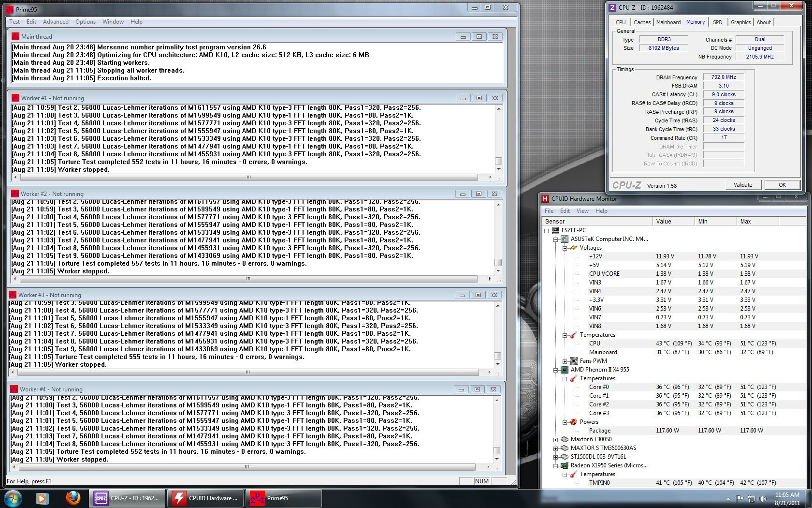Click the DRAM Frequency 702.0 MHz field
Viewport: 812px width, 508px height.
click(724, 77)
